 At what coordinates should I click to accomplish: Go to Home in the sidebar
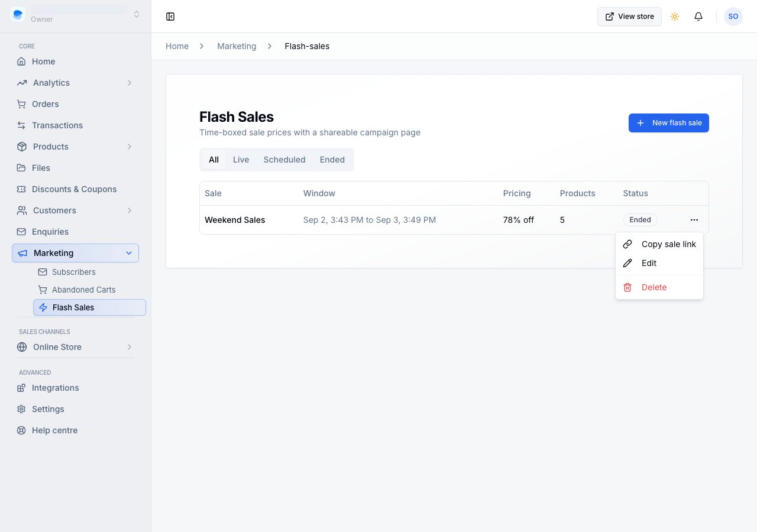(76, 61)
